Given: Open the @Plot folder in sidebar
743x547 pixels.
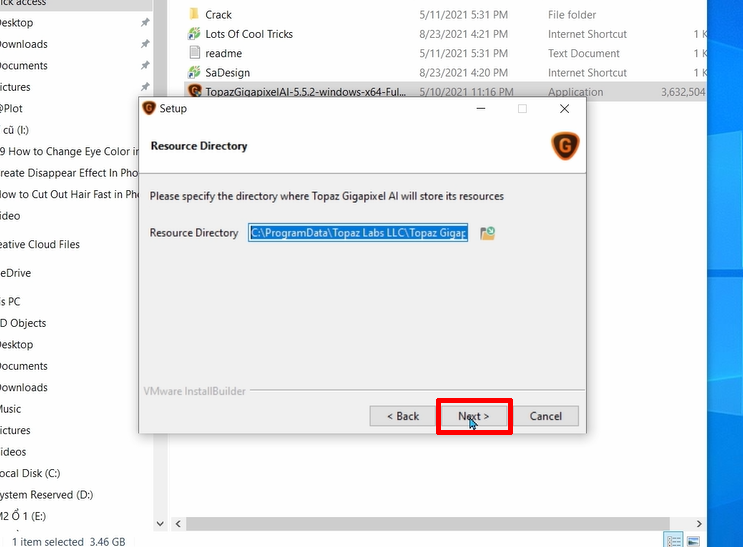Looking at the screenshot, I should (x=11, y=109).
